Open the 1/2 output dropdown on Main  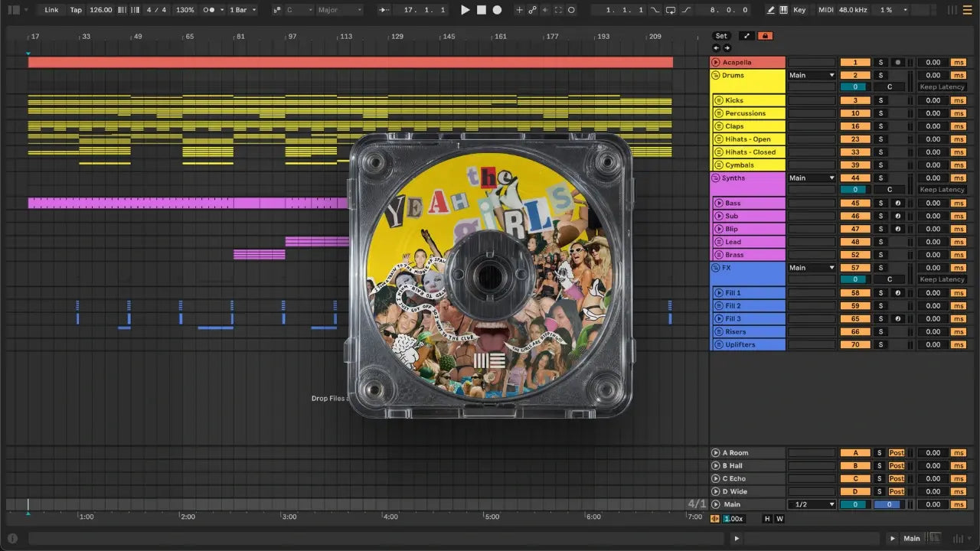click(x=812, y=504)
